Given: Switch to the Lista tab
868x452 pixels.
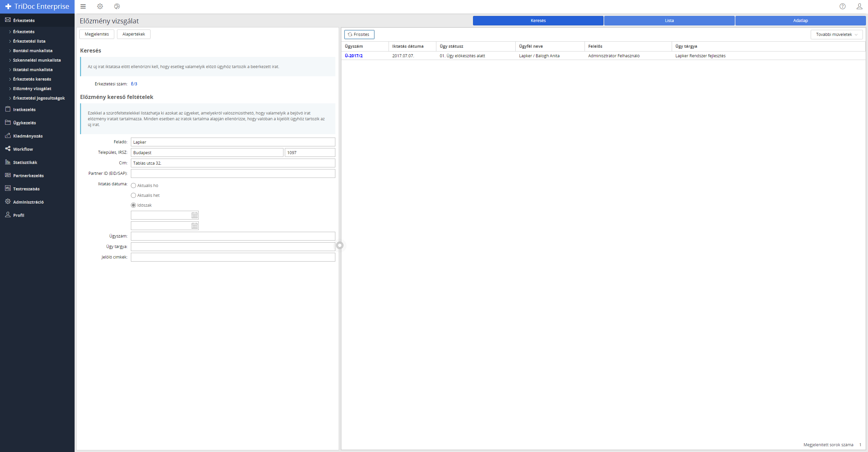Looking at the screenshot, I should click(669, 21).
